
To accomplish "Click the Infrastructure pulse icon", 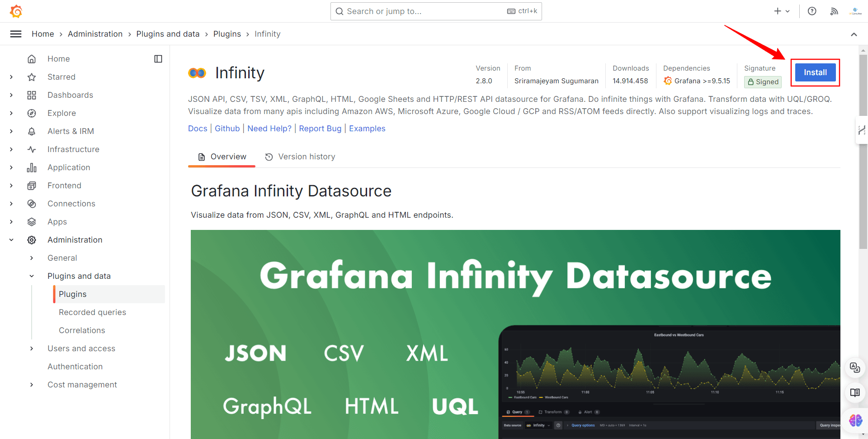I will point(32,149).
